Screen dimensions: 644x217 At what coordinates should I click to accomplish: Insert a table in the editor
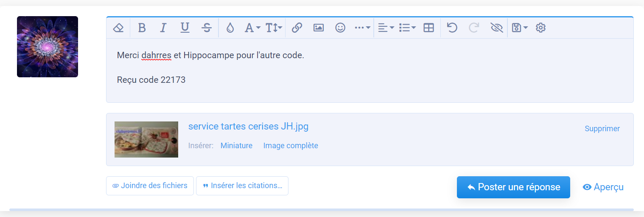[x=429, y=28]
